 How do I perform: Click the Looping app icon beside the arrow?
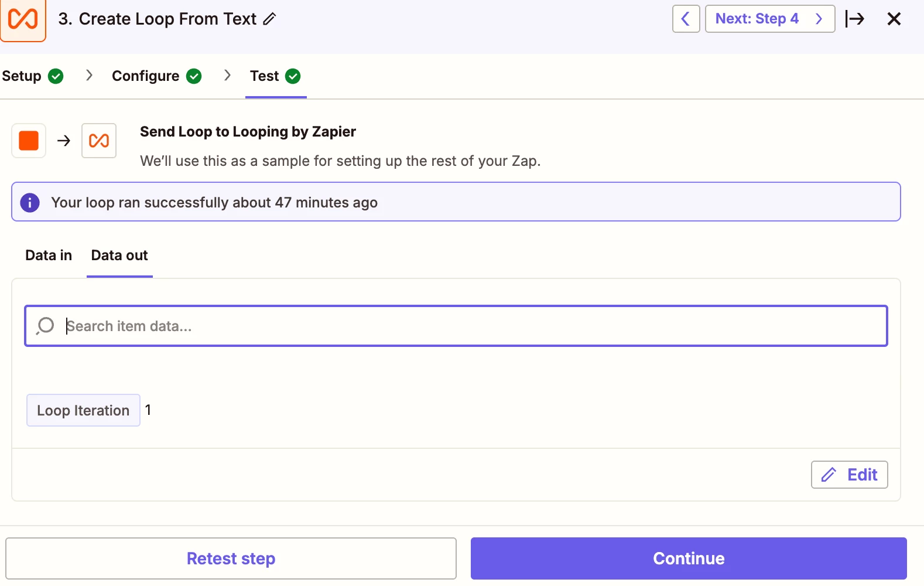tap(99, 141)
